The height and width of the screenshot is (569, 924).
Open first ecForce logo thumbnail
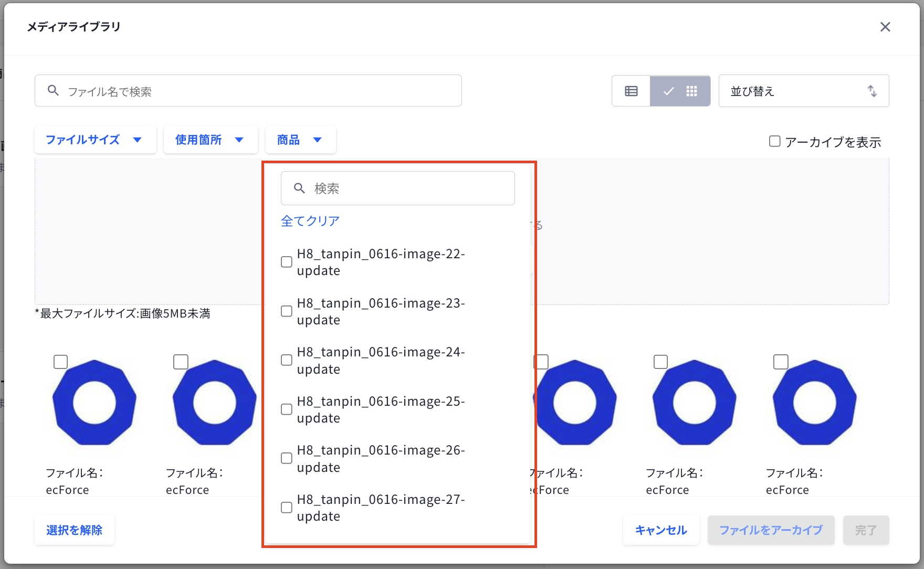pos(94,403)
